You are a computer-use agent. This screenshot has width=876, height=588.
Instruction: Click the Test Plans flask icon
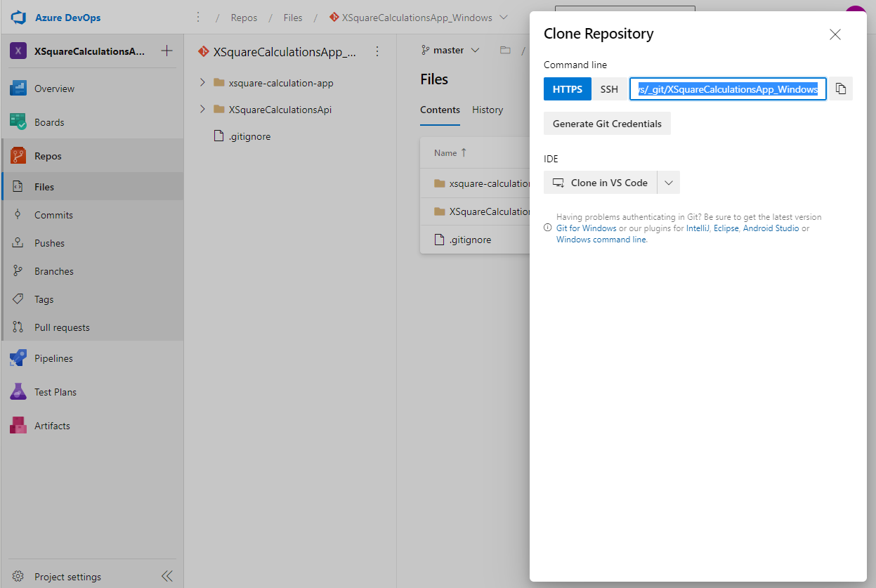pyautogui.click(x=18, y=392)
